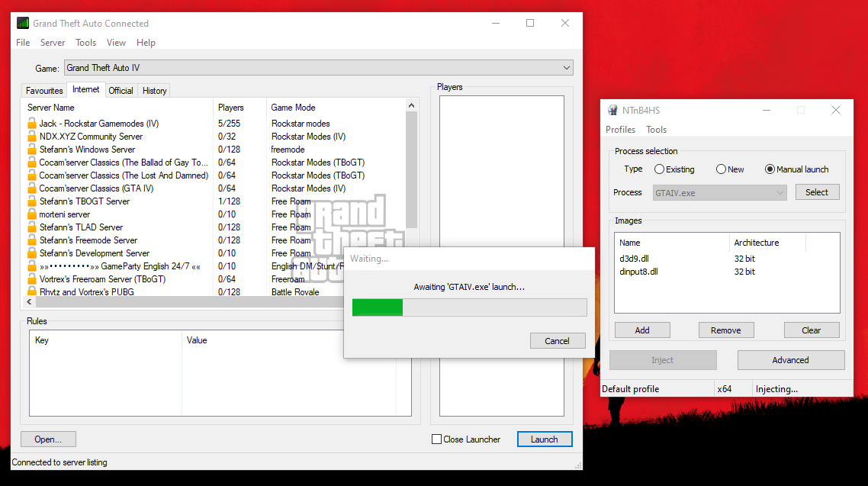
Task: Switch to the Favourites tab
Action: [x=44, y=91]
